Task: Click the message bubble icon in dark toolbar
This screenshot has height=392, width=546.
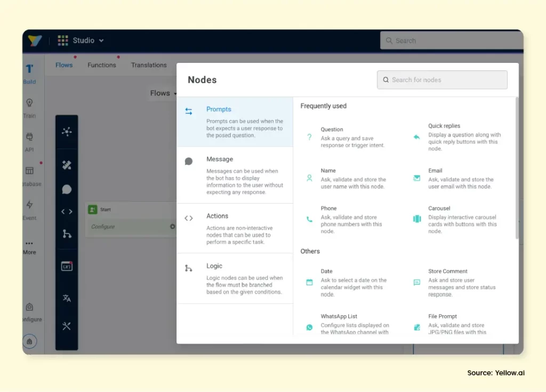Action: 67,189
